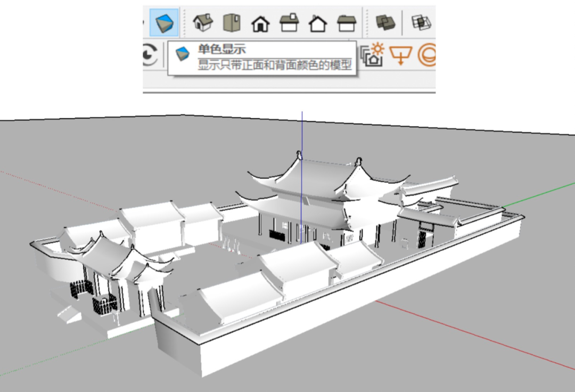Switch to the Top view icon
575x392 pixels.
[232, 23]
